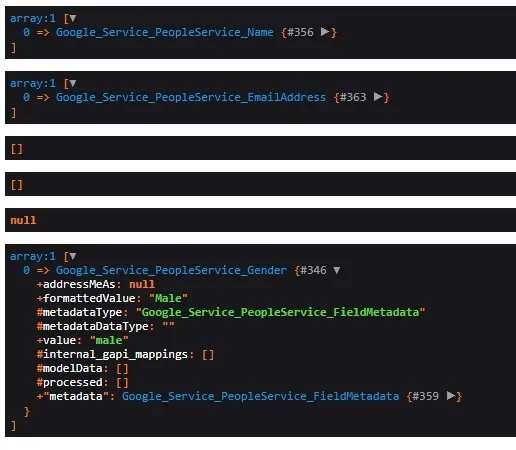Click the blue Google_Service_PeopleService_FieldMetadata class link
The height and width of the screenshot is (450, 516).
point(260,396)
